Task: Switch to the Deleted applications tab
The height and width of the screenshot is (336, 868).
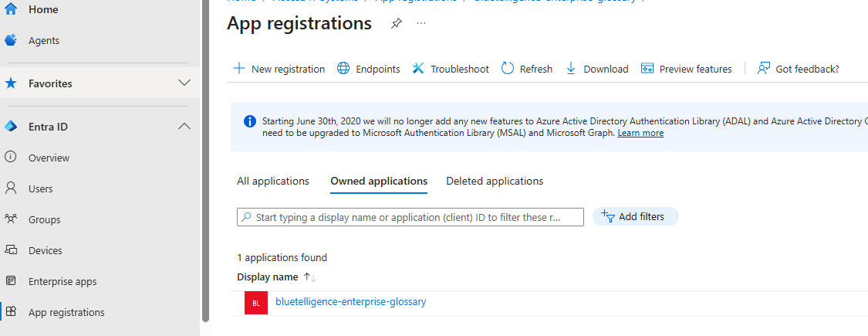Action: [x=495, y=182]
